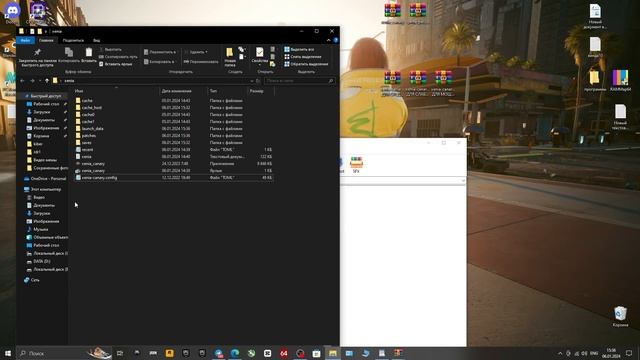Click the Up one level arrow
Viewport: 640px width, 360px height.
click(x=47, y=81)
